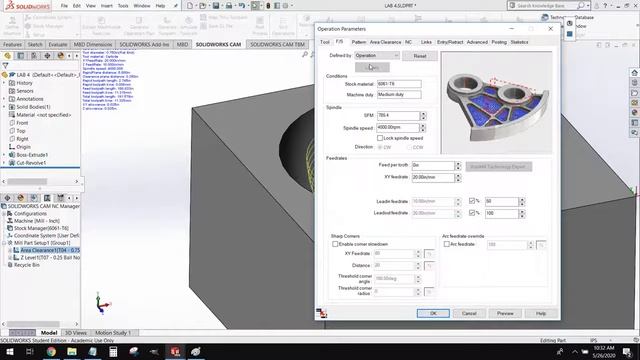Click the Leadin feedrate percent stepper
Image resolution: width=640 pixels, height=360 pixels.
(x=522, y=201)
